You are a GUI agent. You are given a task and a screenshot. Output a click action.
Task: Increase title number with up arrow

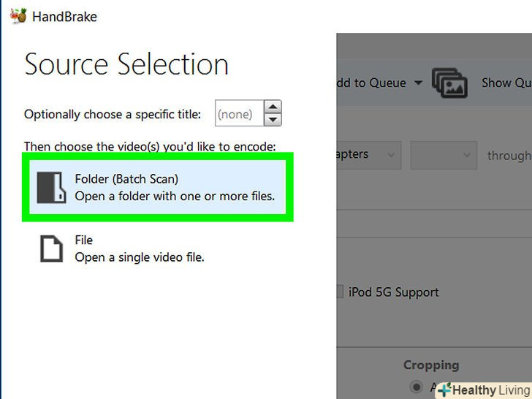[x=273, y=107]
